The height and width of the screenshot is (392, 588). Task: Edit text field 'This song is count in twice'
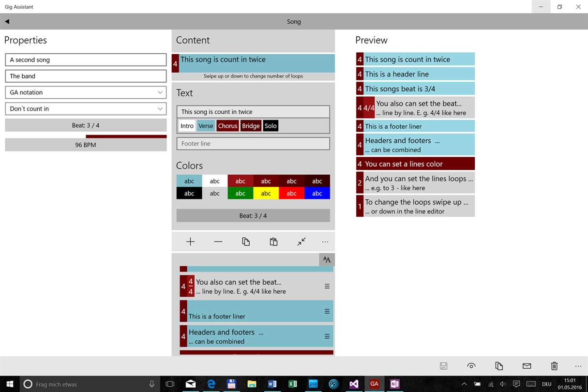pos(253,112)
